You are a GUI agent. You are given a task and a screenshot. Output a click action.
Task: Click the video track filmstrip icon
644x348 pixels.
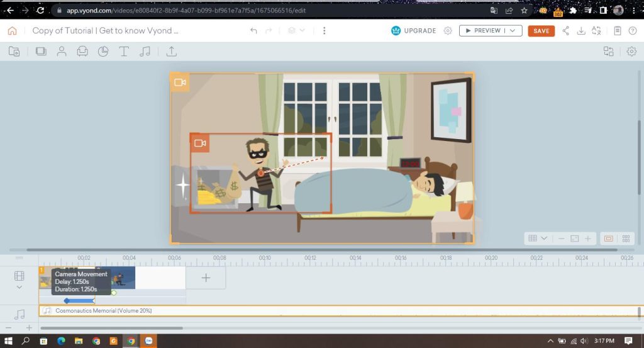click(19, 276)
